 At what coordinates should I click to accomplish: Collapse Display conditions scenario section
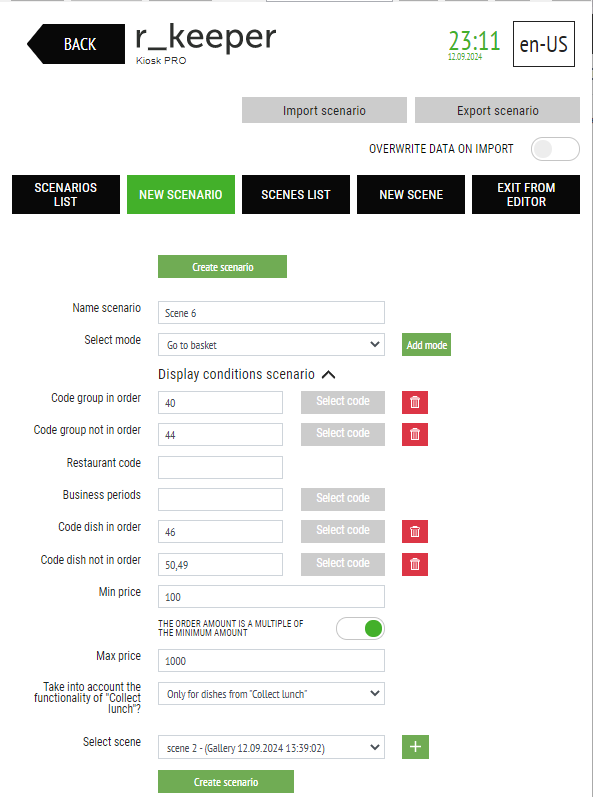(329, 375)
